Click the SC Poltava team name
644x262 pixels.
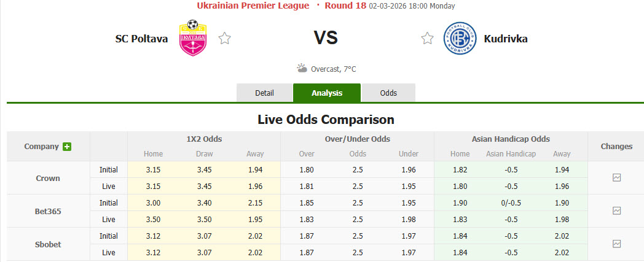point(141,39)
